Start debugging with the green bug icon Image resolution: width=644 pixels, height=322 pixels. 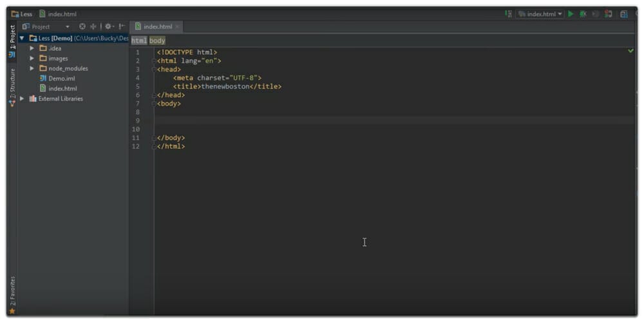583,14
